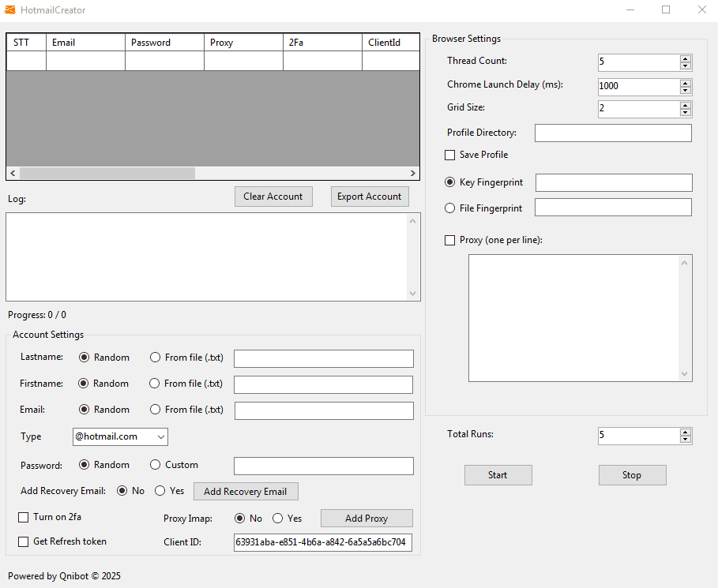Click the Stop button

click(x=633, y=475)
